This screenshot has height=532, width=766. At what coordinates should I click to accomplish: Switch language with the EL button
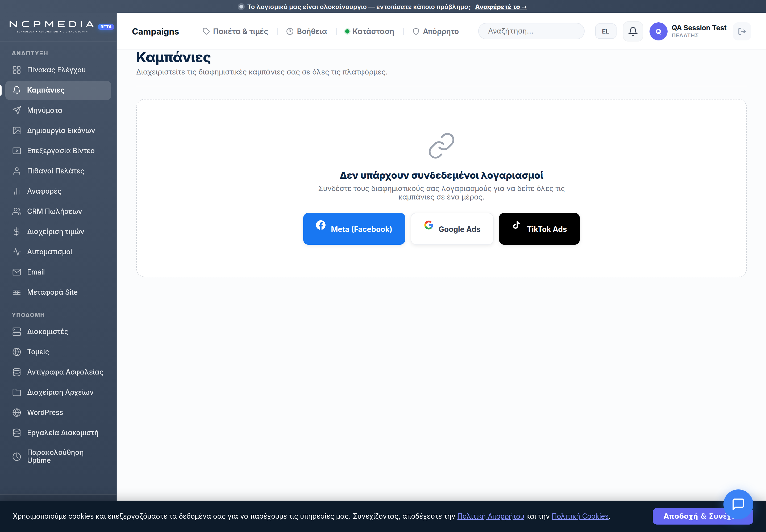pos(605,31)
